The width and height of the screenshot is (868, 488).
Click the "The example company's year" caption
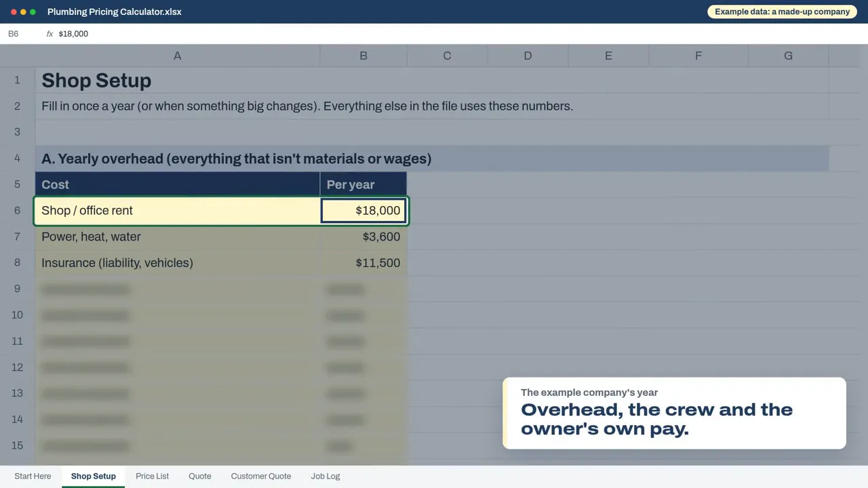click(x=589, y=392)
